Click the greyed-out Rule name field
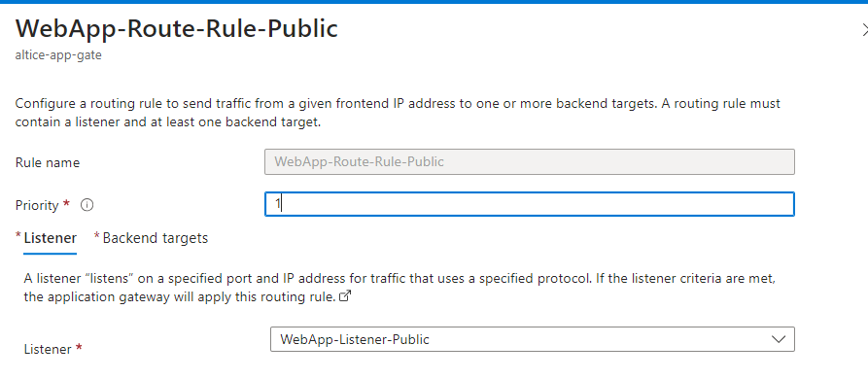868x379 pixels. [x=529, y=161]
